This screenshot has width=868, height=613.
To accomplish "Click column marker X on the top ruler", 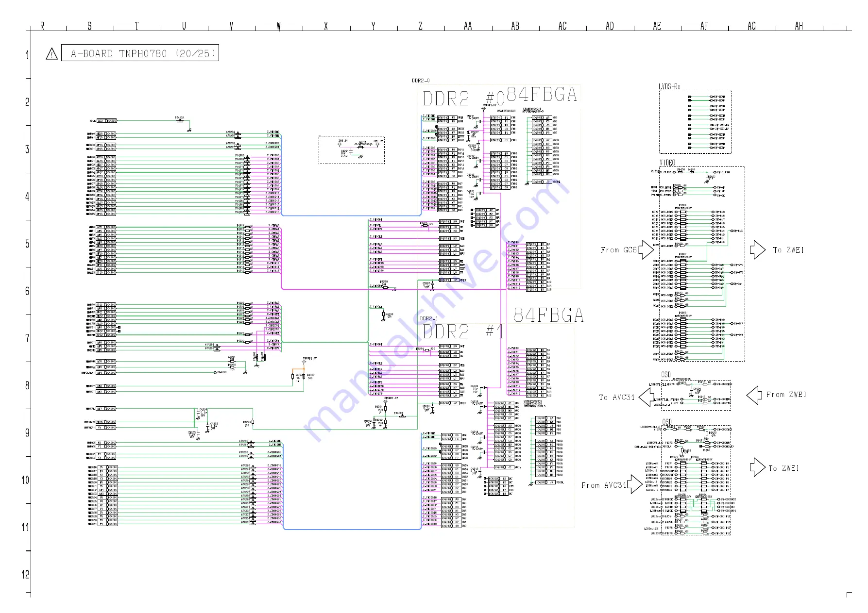I will coord(326,26).
